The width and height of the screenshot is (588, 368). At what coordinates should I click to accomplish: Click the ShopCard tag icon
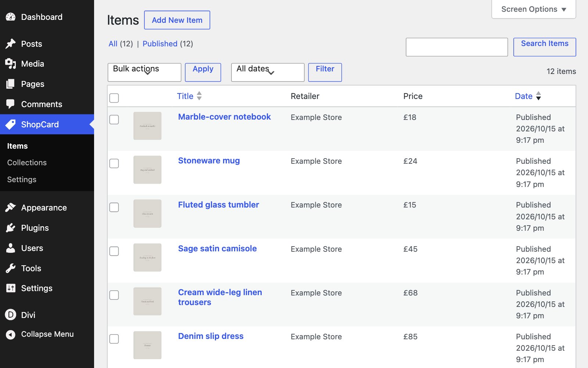pos(11,124)
